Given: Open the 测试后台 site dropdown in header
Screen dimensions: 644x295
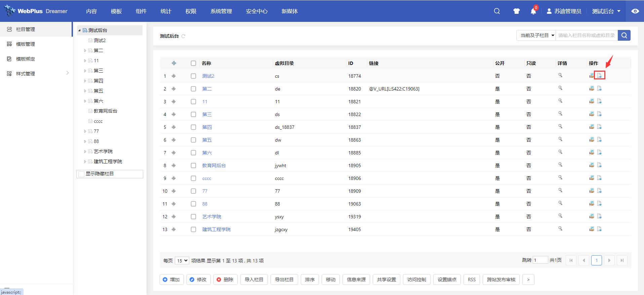Looking at the screenshot, I should click(606, 11).
